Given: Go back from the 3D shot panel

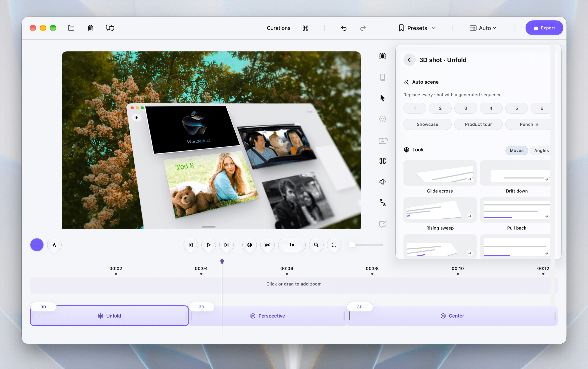Looking at the screenshot, I should (x=409, y=60).
